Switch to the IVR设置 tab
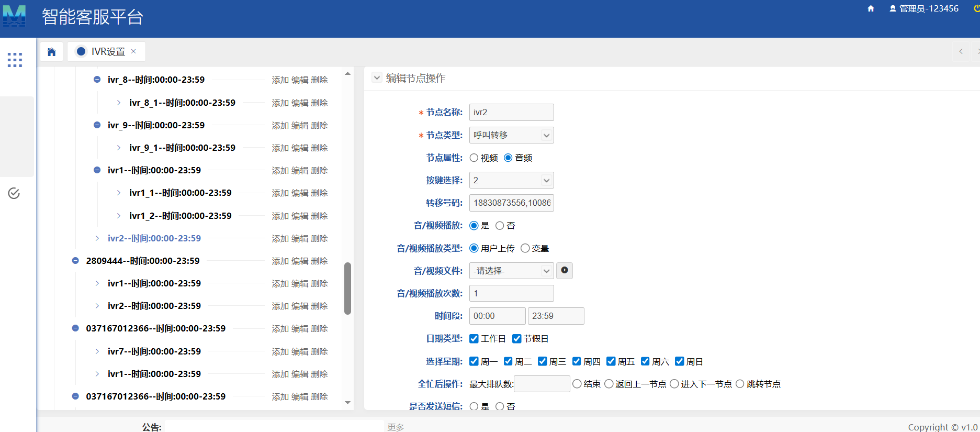This screenshot has width=980, height=432. 106,51
